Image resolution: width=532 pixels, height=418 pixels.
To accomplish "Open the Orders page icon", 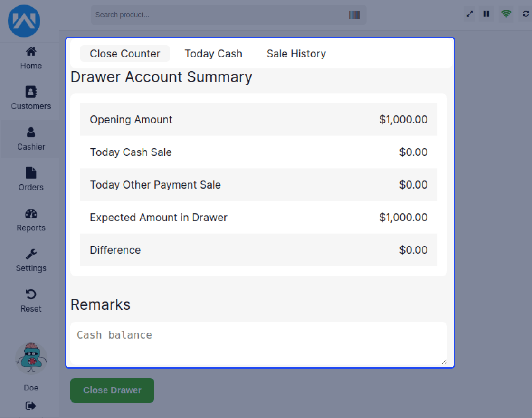I will click(x=30, y=179).
